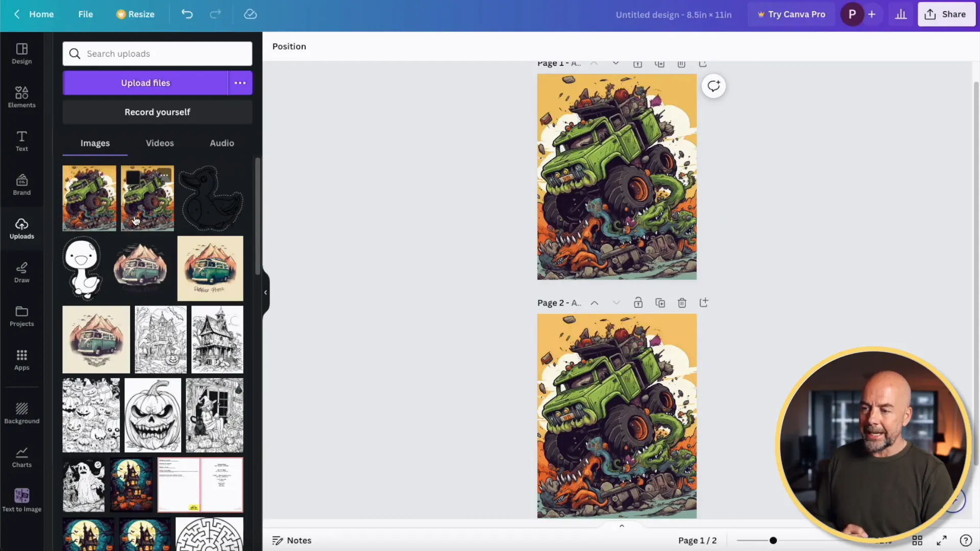Open more upload options menu
The height and width of the screenshot is (551, 980).
click(240, 83)
